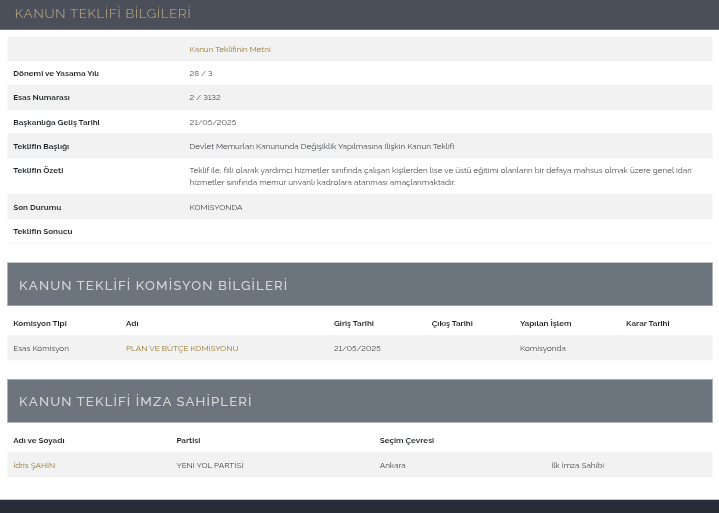Viewport: 719px width, 513px height.
Task: Select the Devlet Memurları Kanununda title text
Action: (322, 147)
